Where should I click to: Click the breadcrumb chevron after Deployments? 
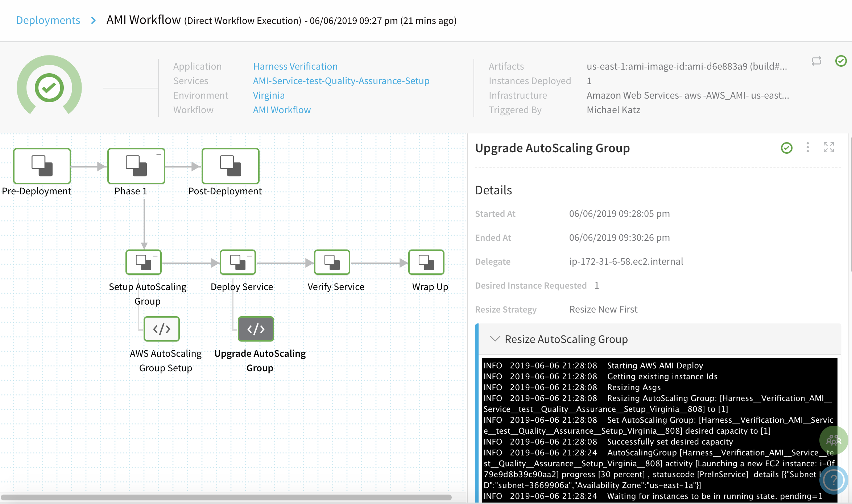[94, 20]
